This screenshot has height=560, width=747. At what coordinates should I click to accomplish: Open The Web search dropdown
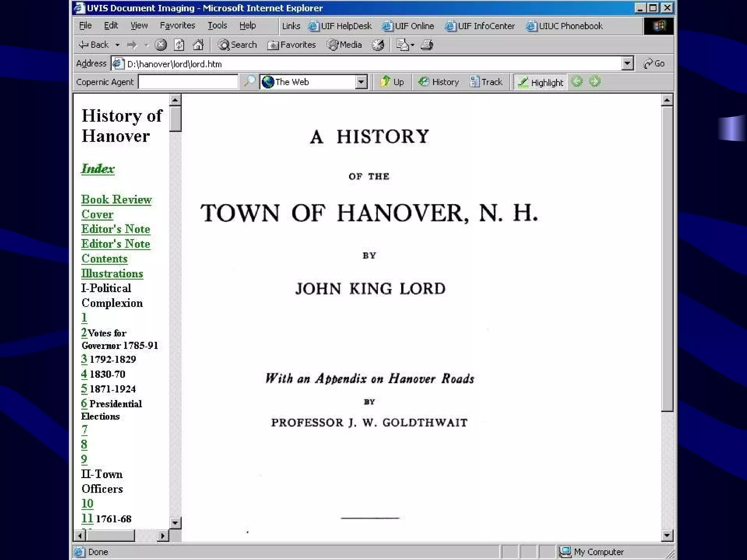[361, 82]
